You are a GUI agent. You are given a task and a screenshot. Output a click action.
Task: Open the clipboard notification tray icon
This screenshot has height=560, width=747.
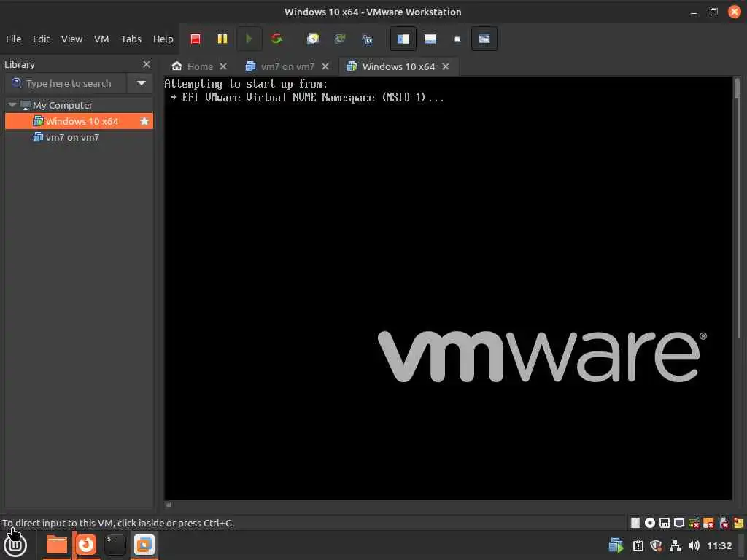[638, 545]
